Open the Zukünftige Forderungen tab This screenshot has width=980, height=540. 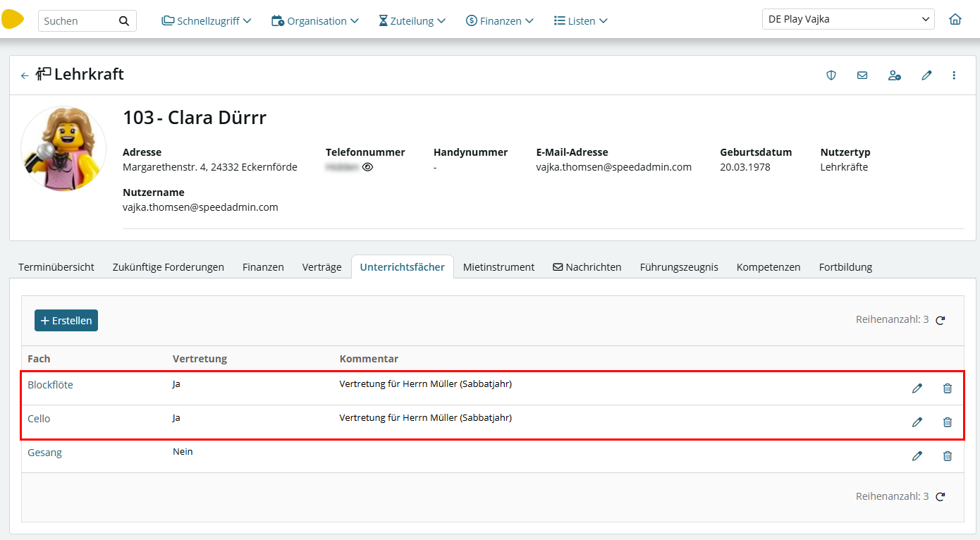(169, 267)
